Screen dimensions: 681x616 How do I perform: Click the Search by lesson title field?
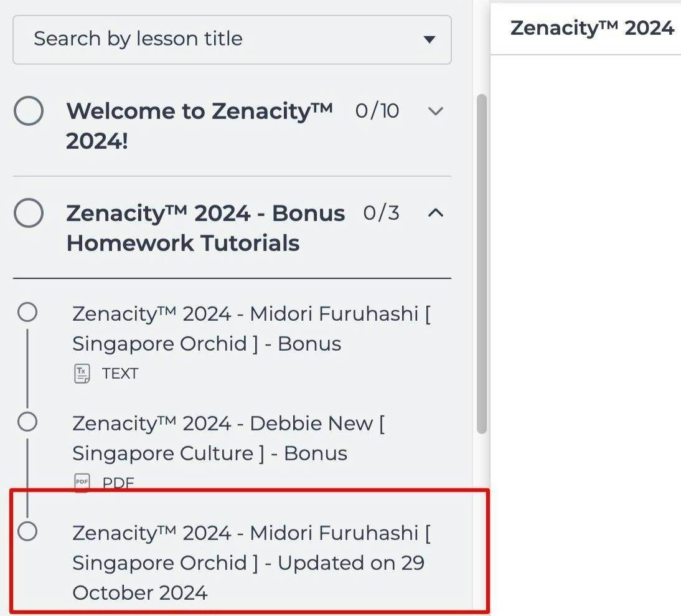pos(232,39)
